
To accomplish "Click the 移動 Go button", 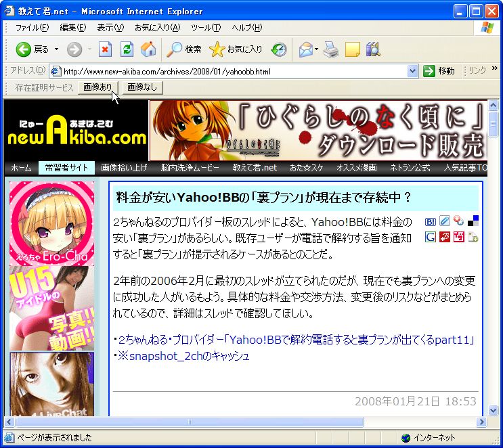I will 439,71.
